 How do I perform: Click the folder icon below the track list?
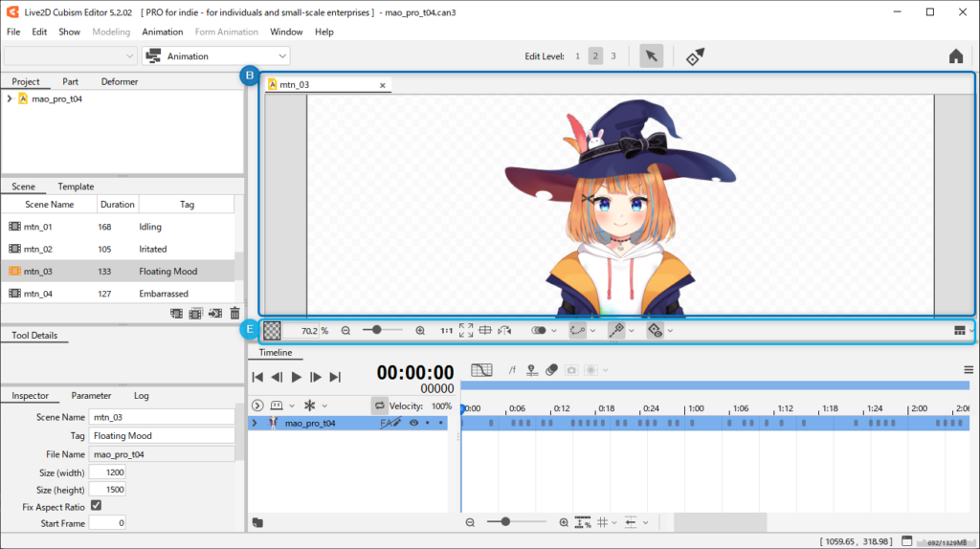(257, 523)
